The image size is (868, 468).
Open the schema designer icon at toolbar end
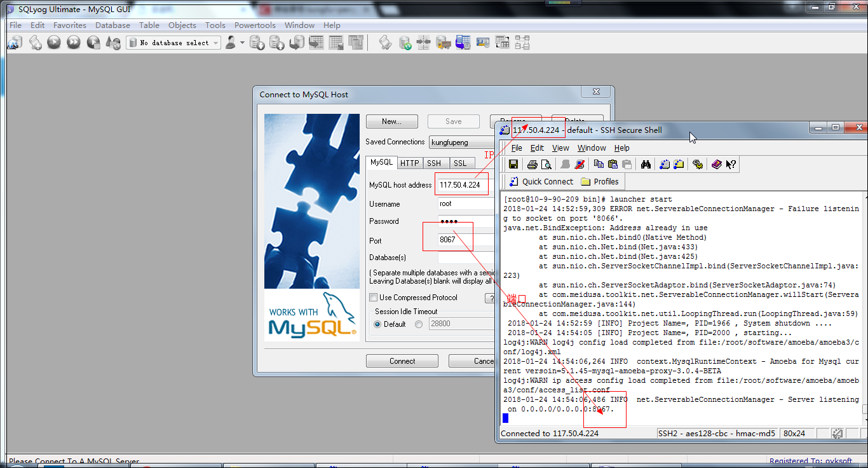[522, 43]
